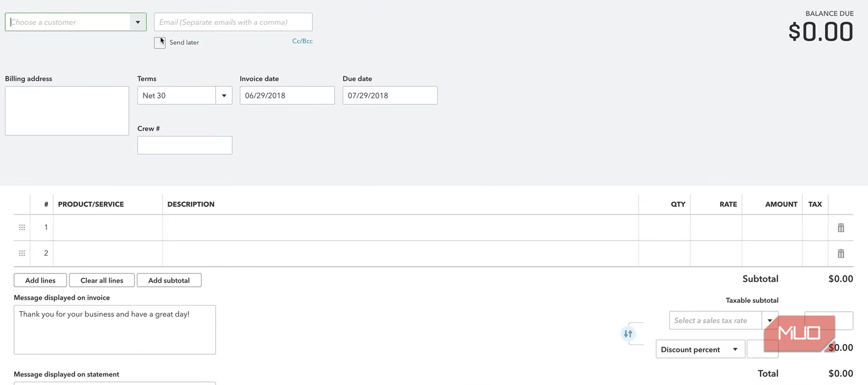Edit the Due date field
This screenshot has height=385, width=868.
(390, 95)
